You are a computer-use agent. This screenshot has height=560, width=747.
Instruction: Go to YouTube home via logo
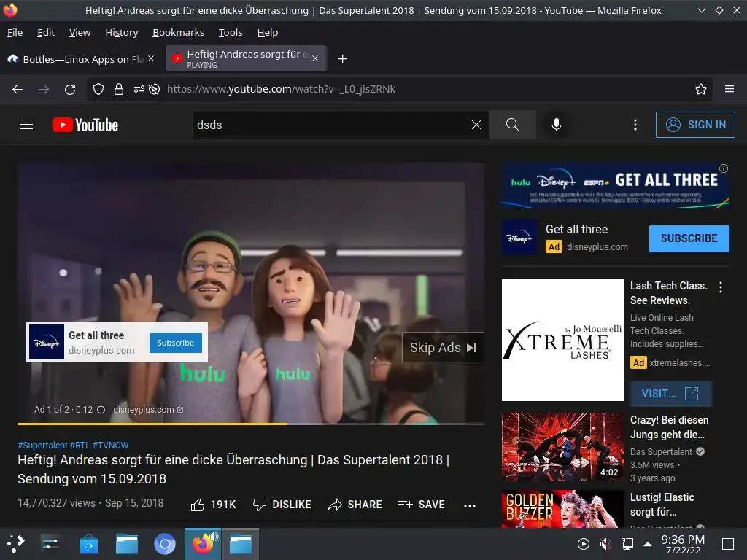pos(85,125)
